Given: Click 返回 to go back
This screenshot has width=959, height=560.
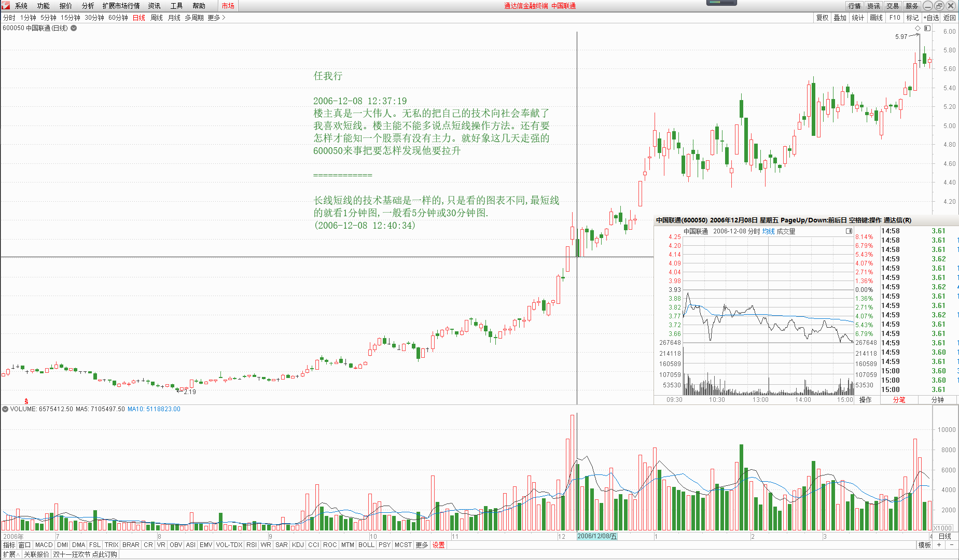Looking at the screenshot, I should (950, 18).
